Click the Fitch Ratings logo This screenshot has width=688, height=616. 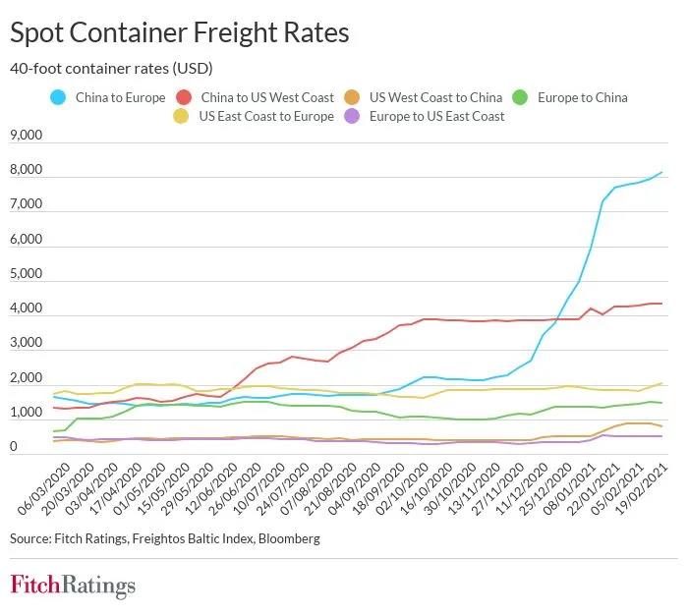tap(73, 586)
